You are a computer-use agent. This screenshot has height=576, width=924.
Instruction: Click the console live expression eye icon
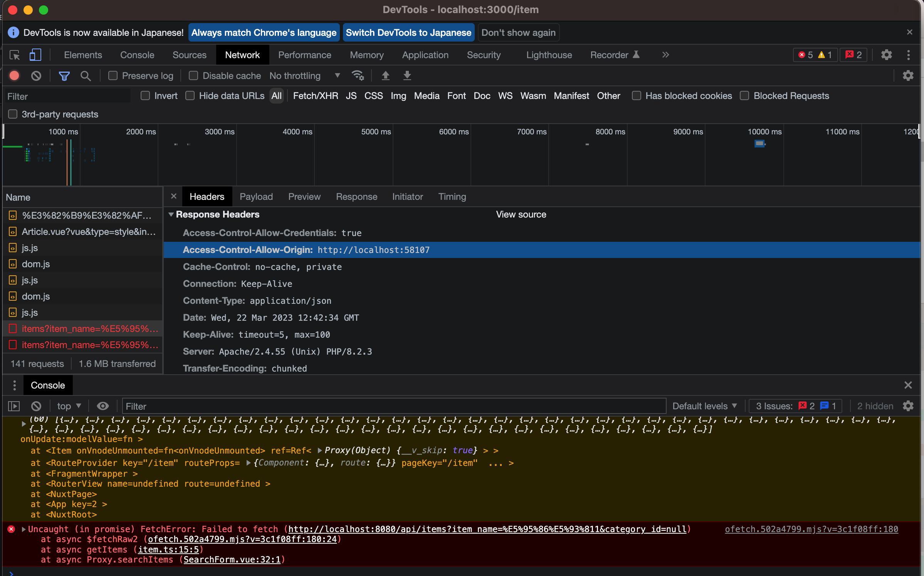(x=102, y=406)
